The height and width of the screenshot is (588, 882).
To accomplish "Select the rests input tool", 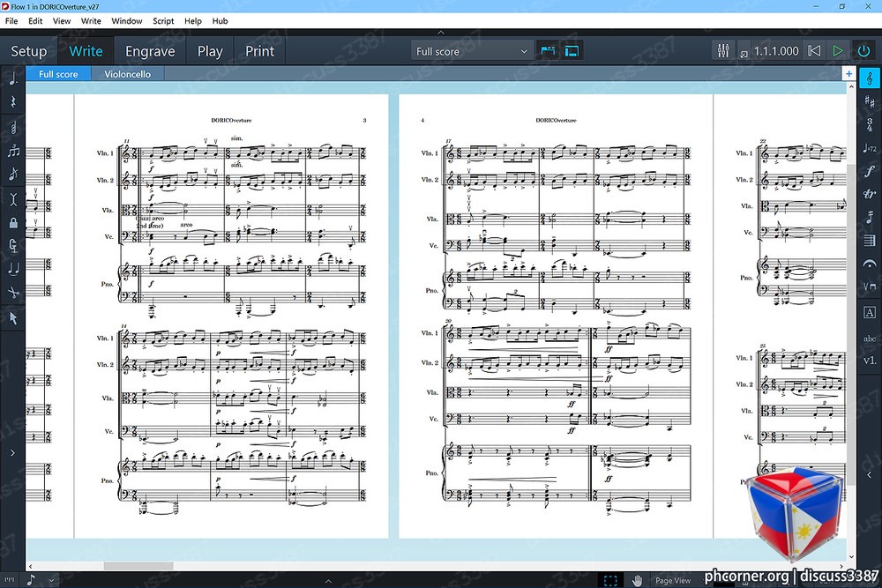I will pos(13,101).
